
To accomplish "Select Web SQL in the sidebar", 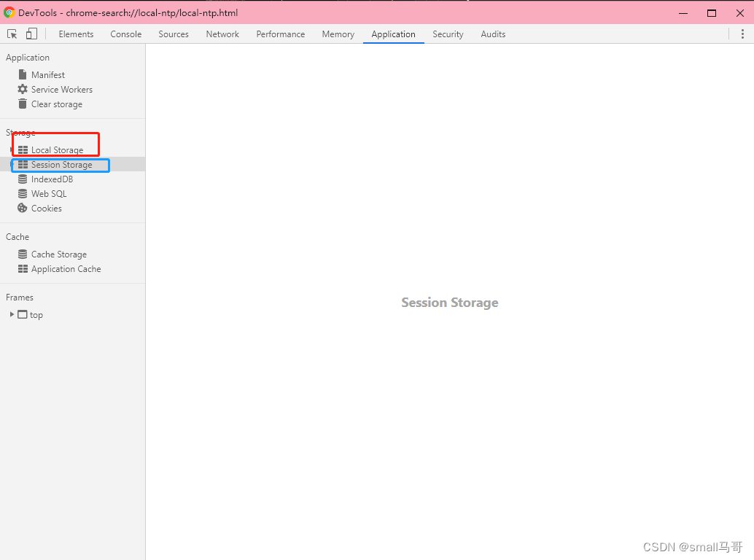I will [x=49, y=194].
